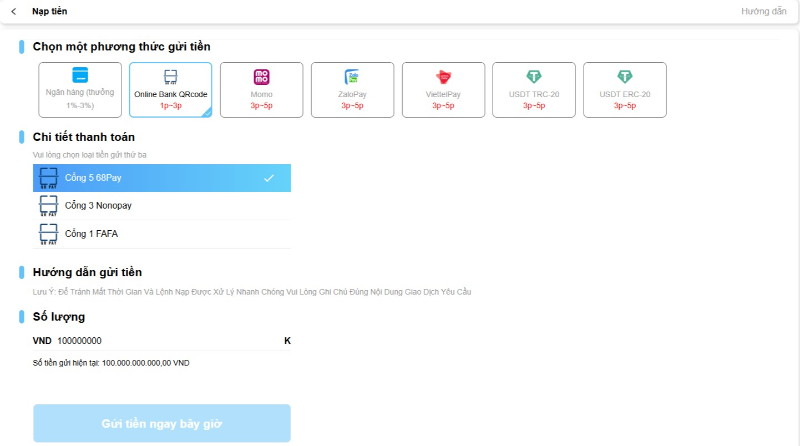This screenshot has height=446, width=800.
Task: Click the K suffix beside amount field
Action: click(x=287, y=341)
